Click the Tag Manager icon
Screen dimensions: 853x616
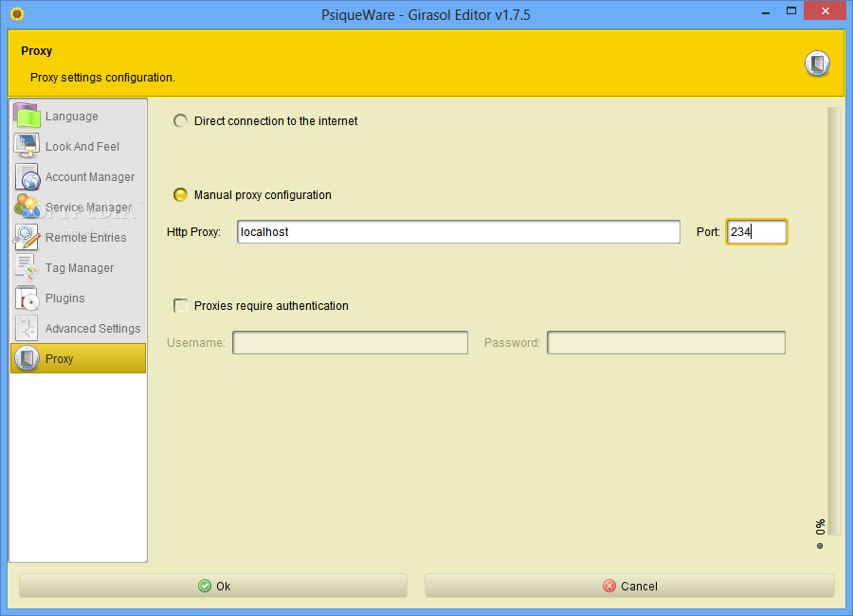pos(27,268)
